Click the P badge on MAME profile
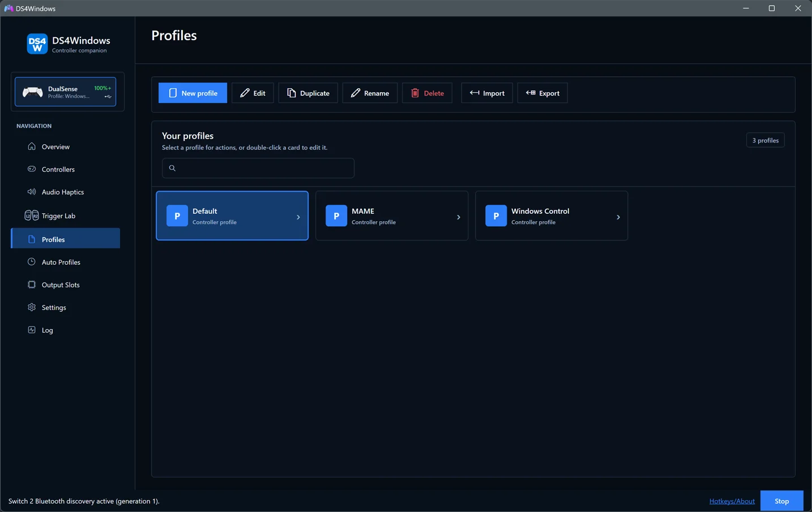 point(336,216)
